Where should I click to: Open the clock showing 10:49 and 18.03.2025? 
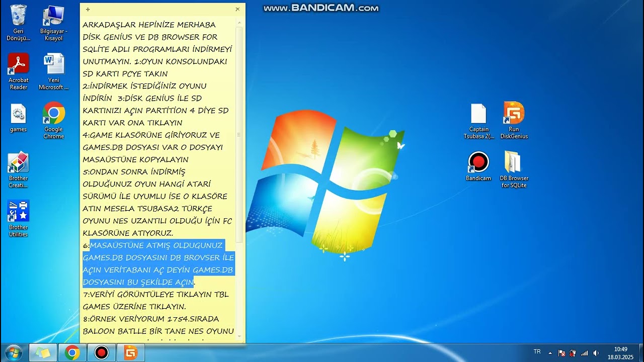pyautogui.click(x=620, y=353)
